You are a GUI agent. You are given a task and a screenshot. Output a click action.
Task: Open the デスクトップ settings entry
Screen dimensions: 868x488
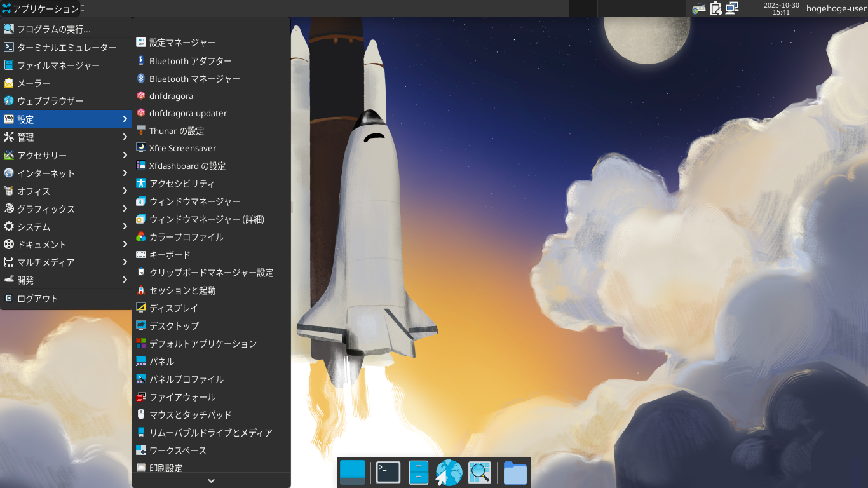[x=212, y=326]
